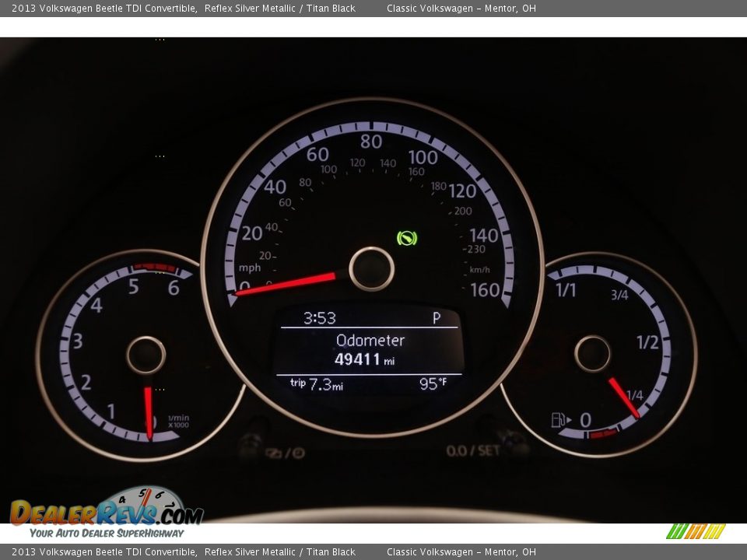The image size is (747, 560).
Task: Click the DealerRevs.com logo
Action: coord(107,512)
